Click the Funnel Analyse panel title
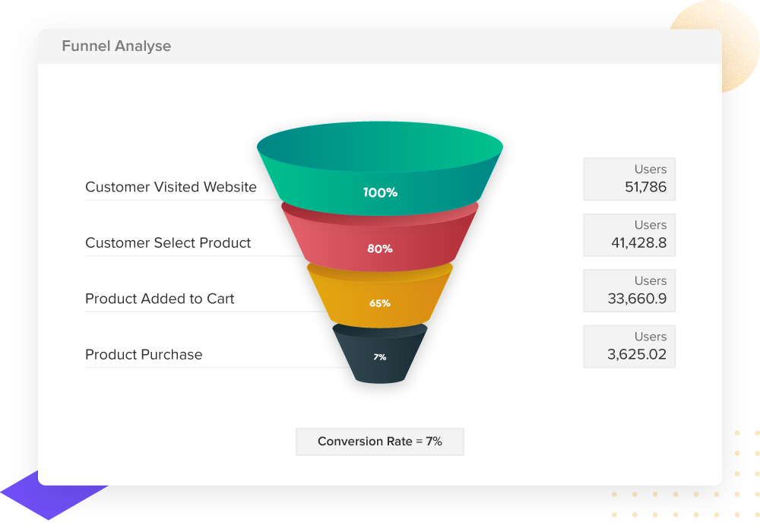Viewport: 760px width, 532px height. point(116,46)
